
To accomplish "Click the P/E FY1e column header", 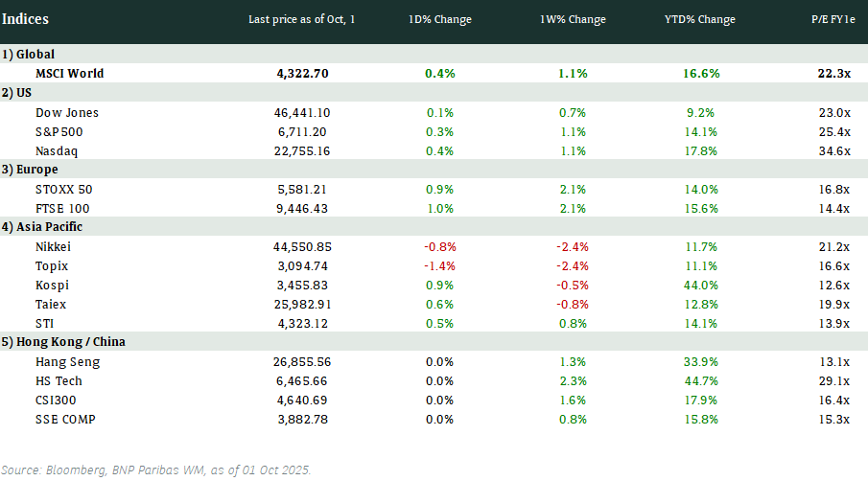I will (829, 20).
